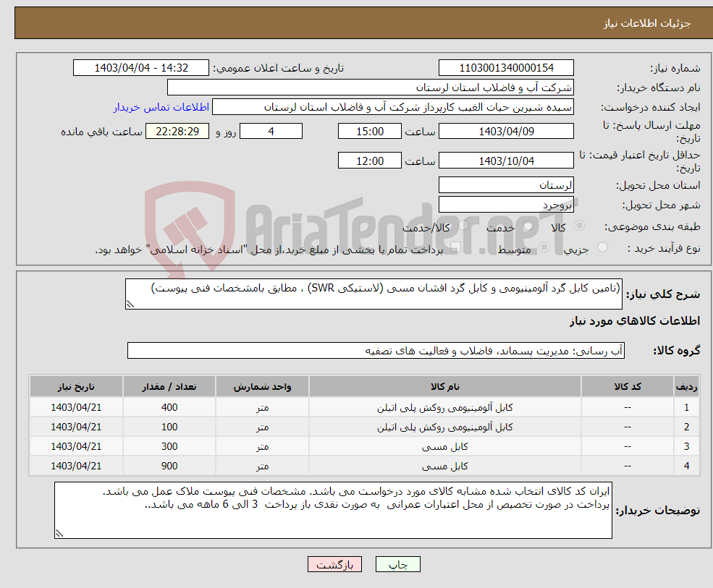Click row 1 need date 1403/04/21
This screenshot has height=588, width=713.
pyautogui.click(x=76, y=408)
